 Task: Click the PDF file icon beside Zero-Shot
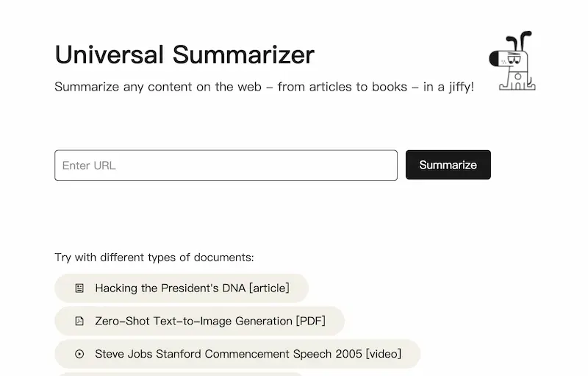[x=79, y=321]
